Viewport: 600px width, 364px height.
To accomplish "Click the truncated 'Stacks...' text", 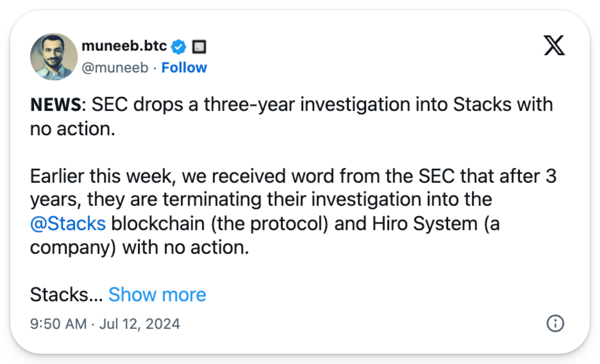I will pyautogui.click(x=65, y=294).
